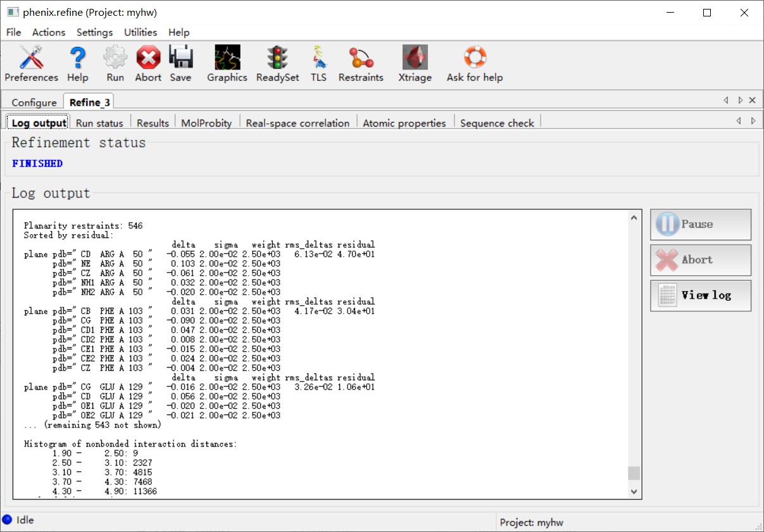764x532 pixels.
Task: Launch the Xtriage tool
Action: (x=415, y=64)
